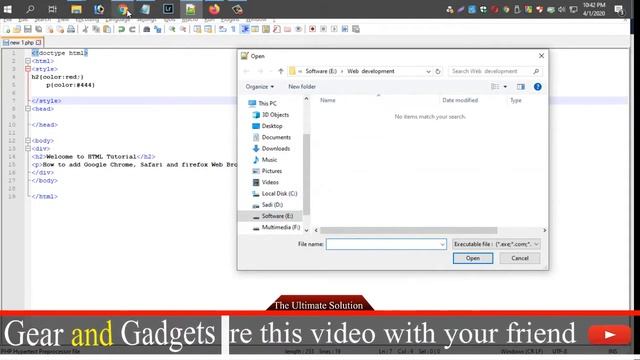Click the blue Help icon in dialog
The width and height of the screenshot is (640, 360).
(x=538, y=87)
